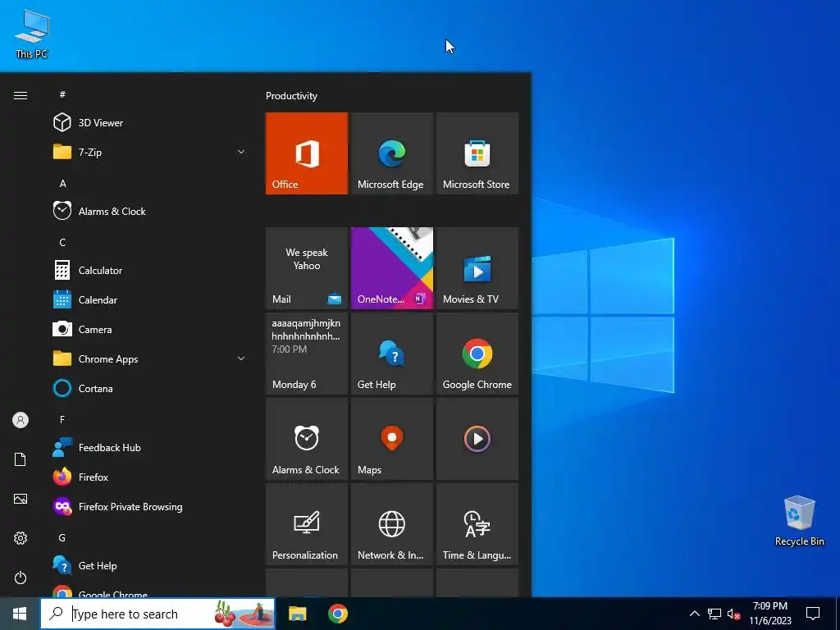This screenshot has height=630, width=840.
Task: Click the F letter group header
Action: point(62,419)
